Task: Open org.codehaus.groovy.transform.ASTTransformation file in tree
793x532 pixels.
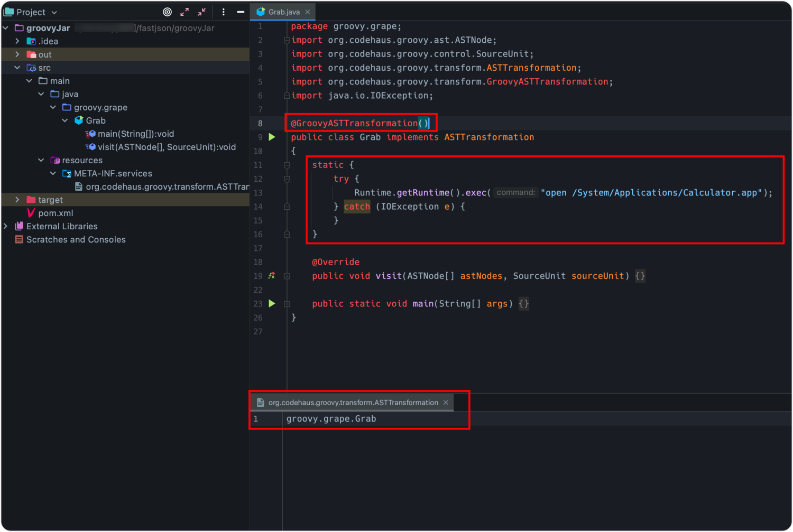Action: point(167,186)
